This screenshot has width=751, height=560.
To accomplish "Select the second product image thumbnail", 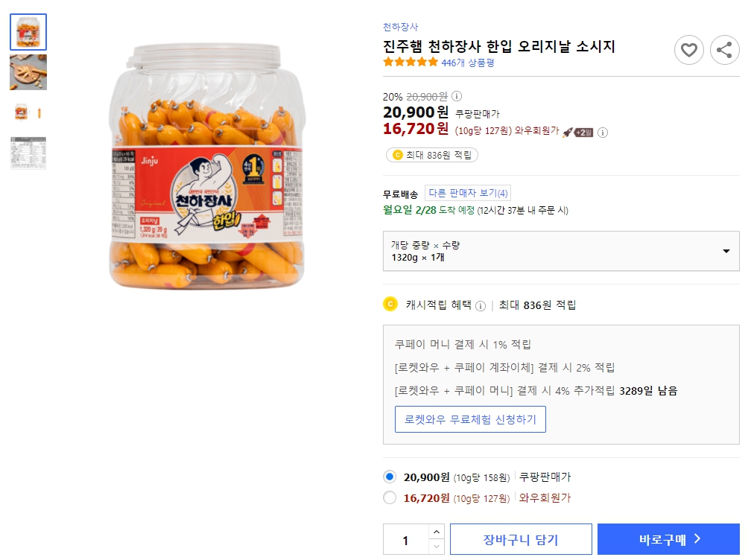I will 28,72.
